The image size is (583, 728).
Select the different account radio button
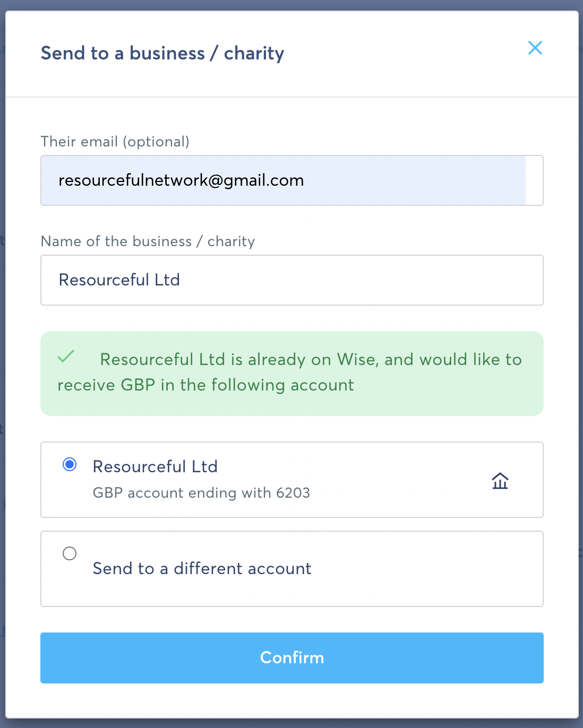pyautogui.click(x=70, y=553)
